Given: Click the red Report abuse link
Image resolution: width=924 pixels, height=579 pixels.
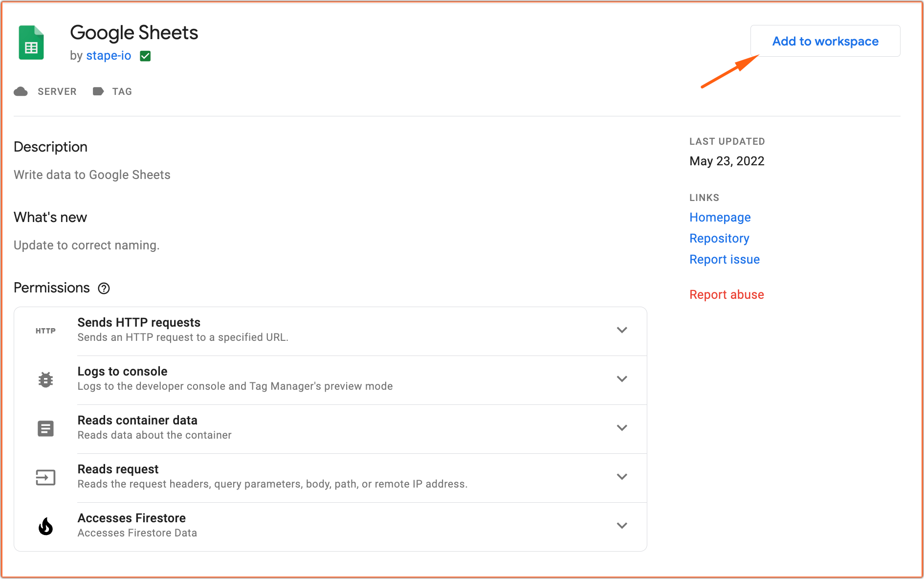Looking at the screenshot, I should (x=726, y=295).
